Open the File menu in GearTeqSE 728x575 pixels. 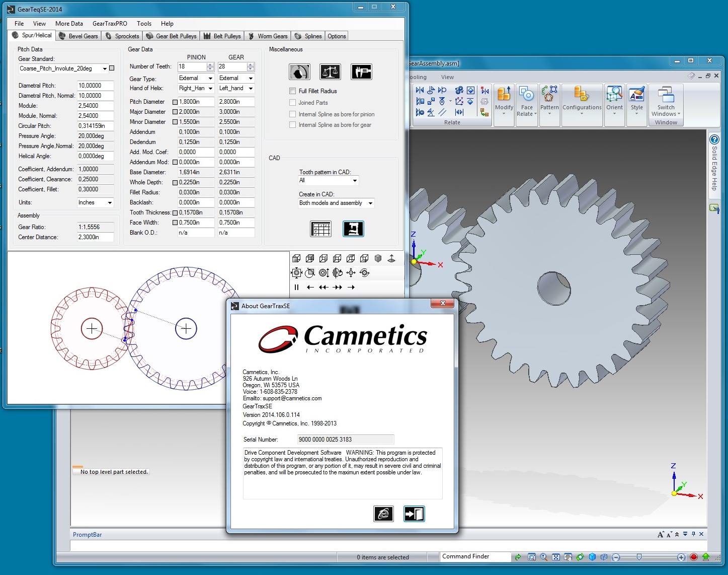click(x=19, y=24)
